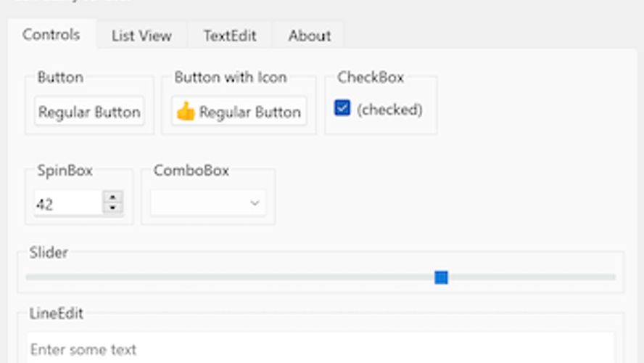Click the "Slider" group label
644x363 pixels.
(x=49, y=253)
